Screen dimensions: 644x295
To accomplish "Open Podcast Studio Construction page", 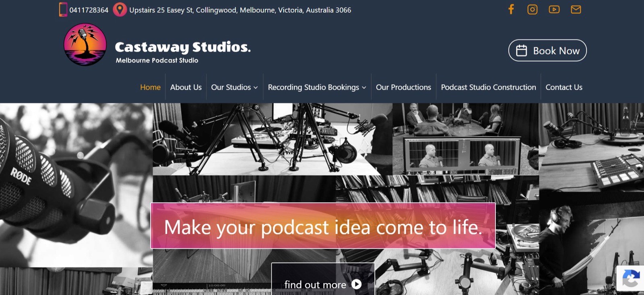I will point(488,87).
